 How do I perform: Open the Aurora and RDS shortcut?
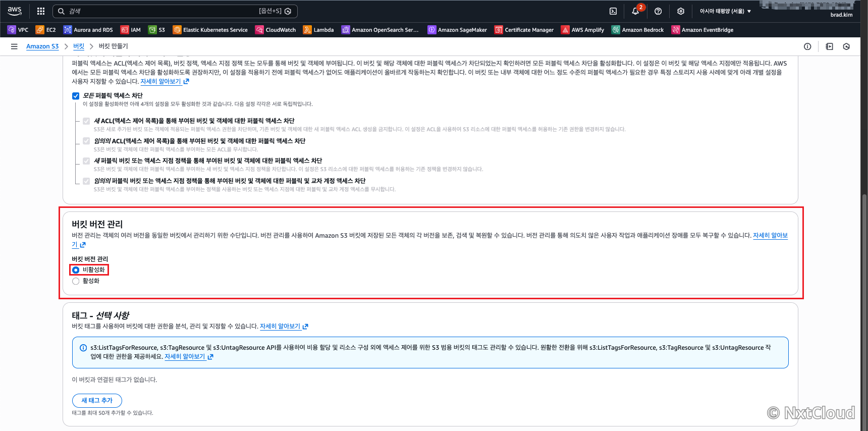pos(88,30)
